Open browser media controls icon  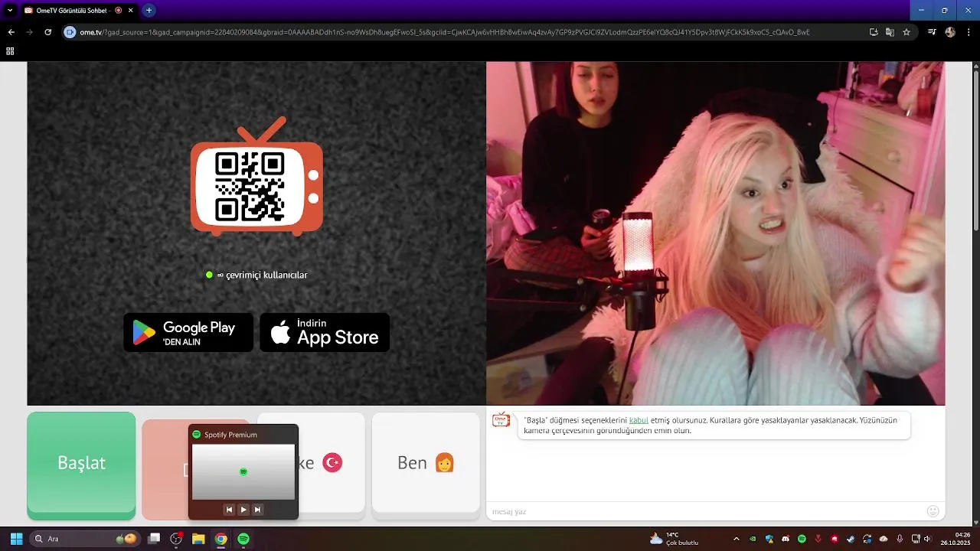click(932, 32)
